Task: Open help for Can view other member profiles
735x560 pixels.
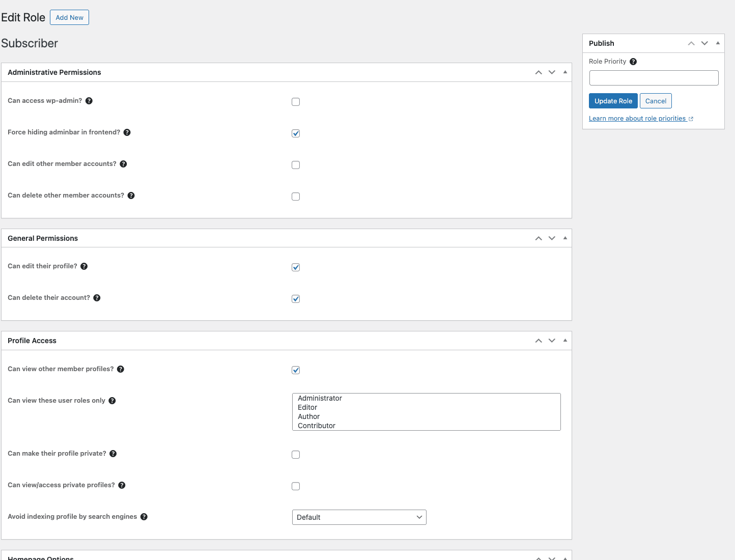Action: pyautogui.click(x=121, y=369)
